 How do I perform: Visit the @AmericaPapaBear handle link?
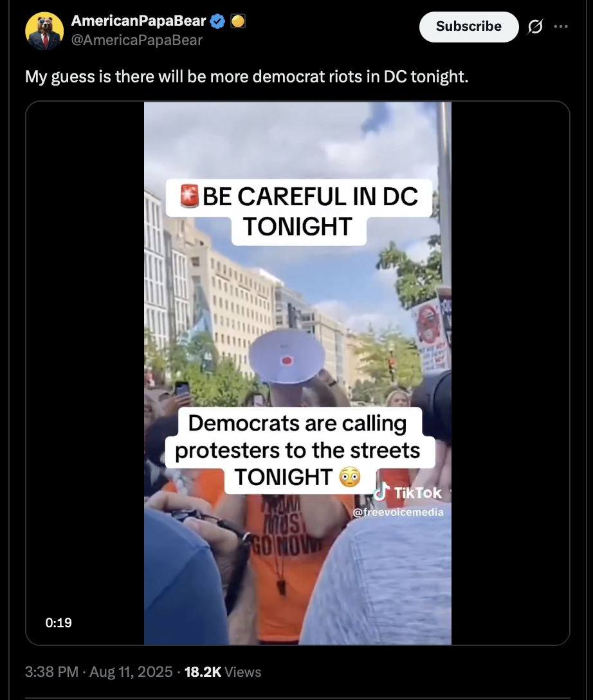tap(136, 40)
